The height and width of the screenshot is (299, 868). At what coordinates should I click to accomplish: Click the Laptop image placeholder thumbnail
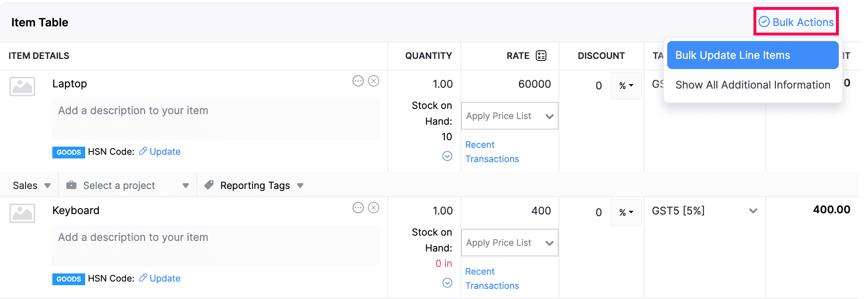coord(22,87)
